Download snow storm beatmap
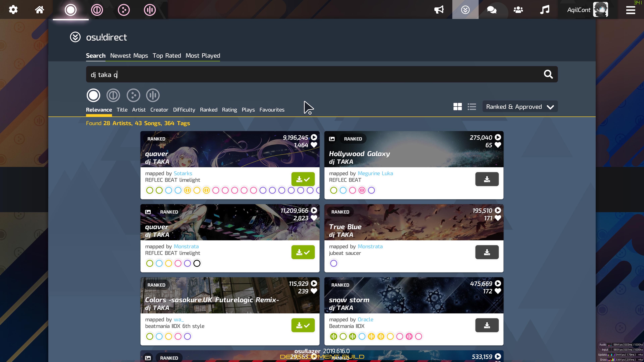This screenshot has height=362, width=644. 487,325
